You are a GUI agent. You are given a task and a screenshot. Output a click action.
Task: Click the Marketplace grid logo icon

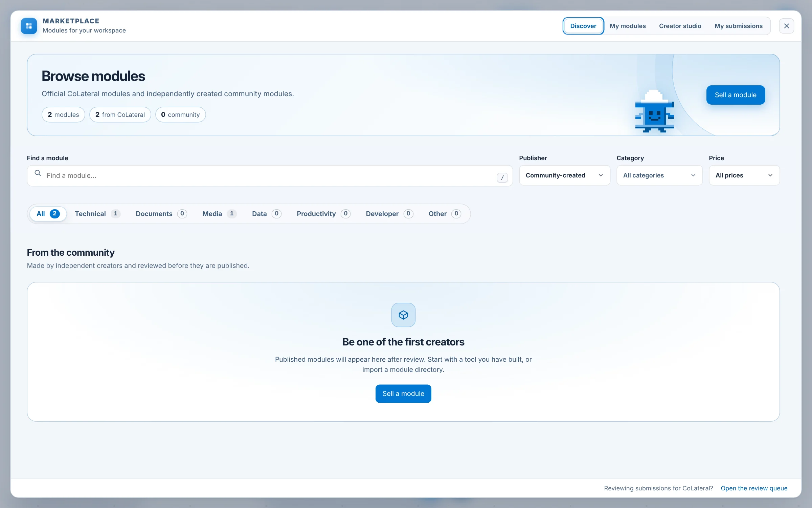click(29, 26)
